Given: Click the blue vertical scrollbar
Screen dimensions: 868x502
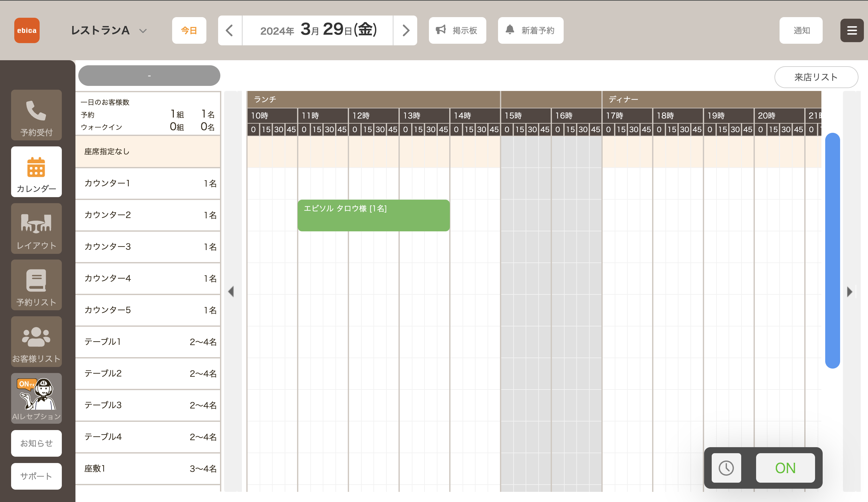Looking at the screenshot, I should coord(832,250).
